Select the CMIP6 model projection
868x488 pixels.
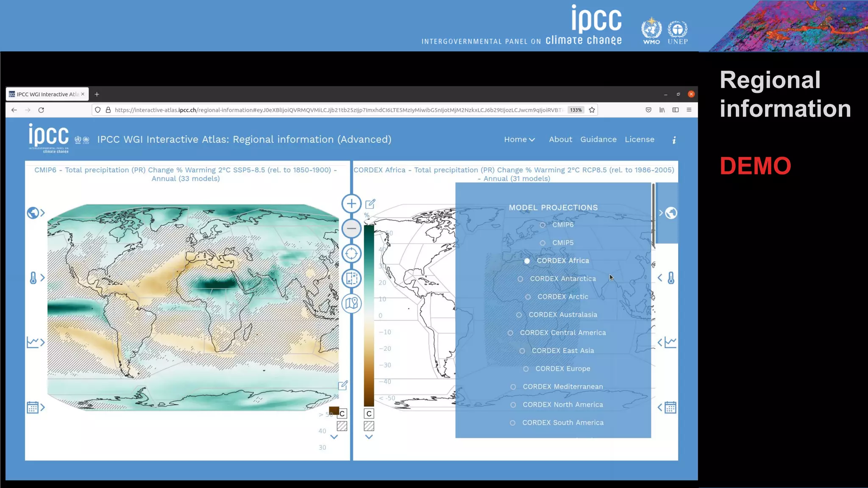click(x=557, y=225)
